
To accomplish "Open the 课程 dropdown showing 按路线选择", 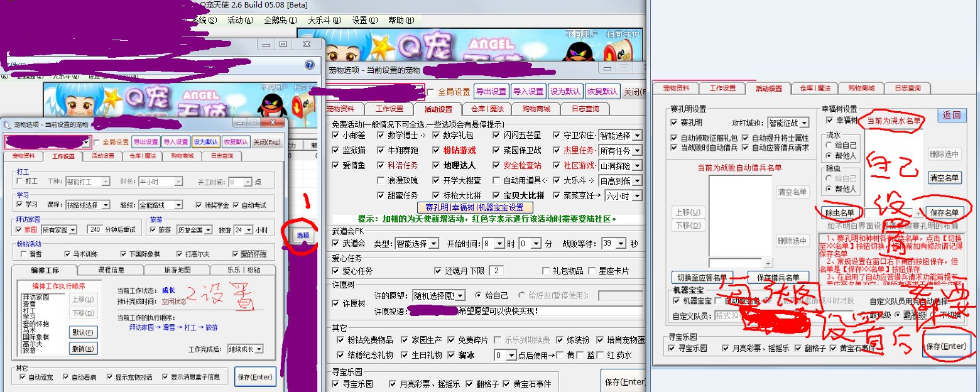I will (x=88, y=205).
